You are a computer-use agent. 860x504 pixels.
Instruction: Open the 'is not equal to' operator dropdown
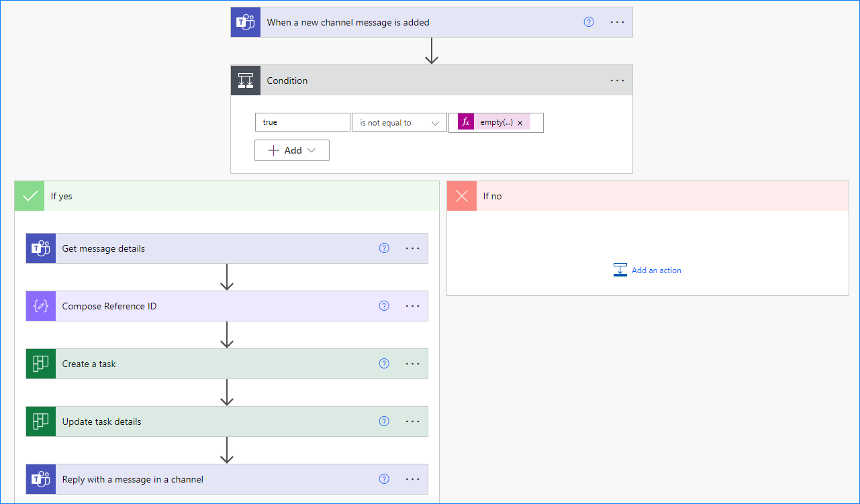point(399,123)
